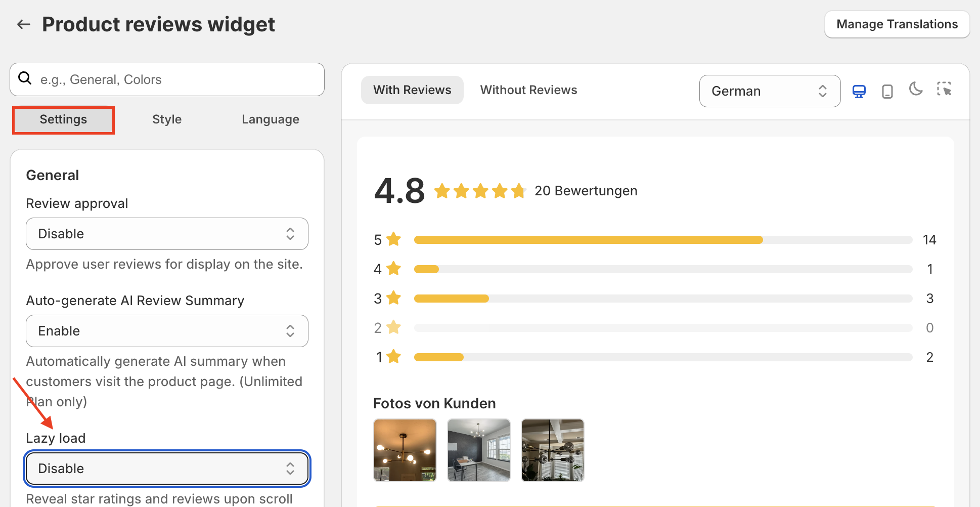This screenshot has width=980, height=507.
Task: Open the Lazy load dropdown
Action: coord(167,469)
